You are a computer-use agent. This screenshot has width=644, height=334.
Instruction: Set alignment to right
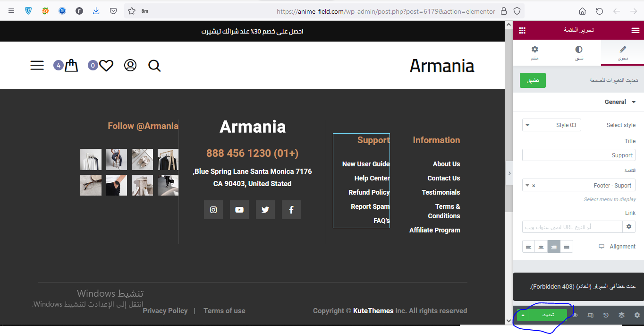554,247
